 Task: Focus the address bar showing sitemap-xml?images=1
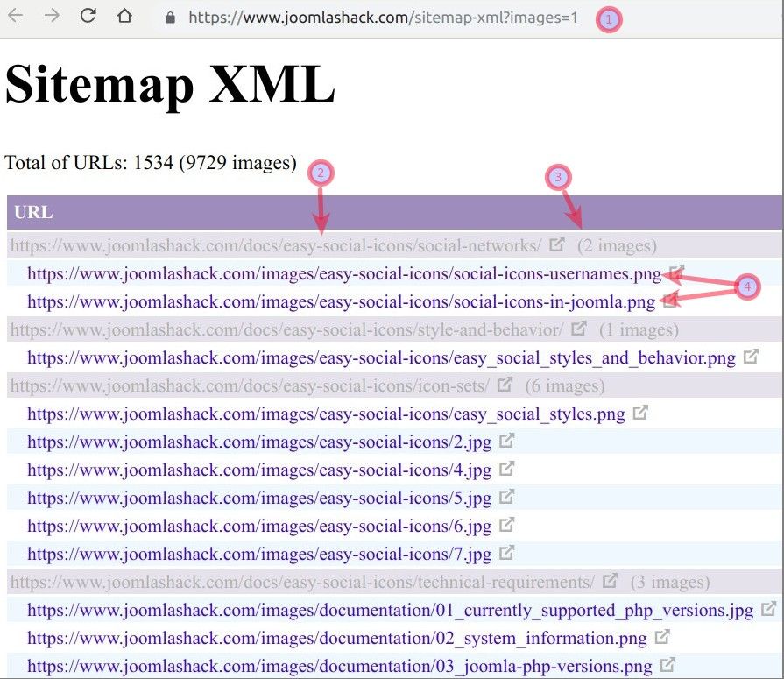pyautogui.click(x=383, y=18)
